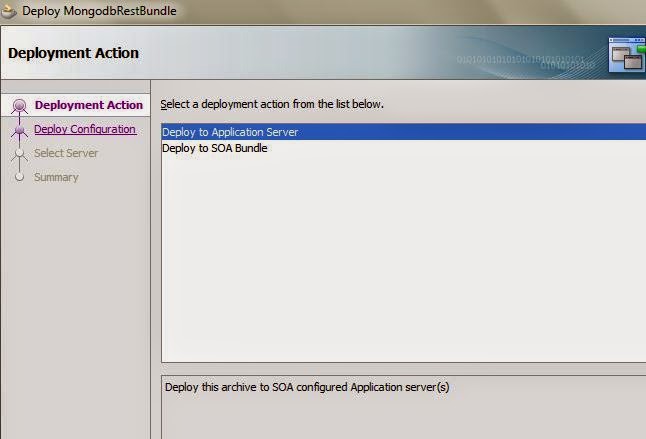Click the deploy window title bar icon
Screen dimensions: 646x439
(8, 11)
